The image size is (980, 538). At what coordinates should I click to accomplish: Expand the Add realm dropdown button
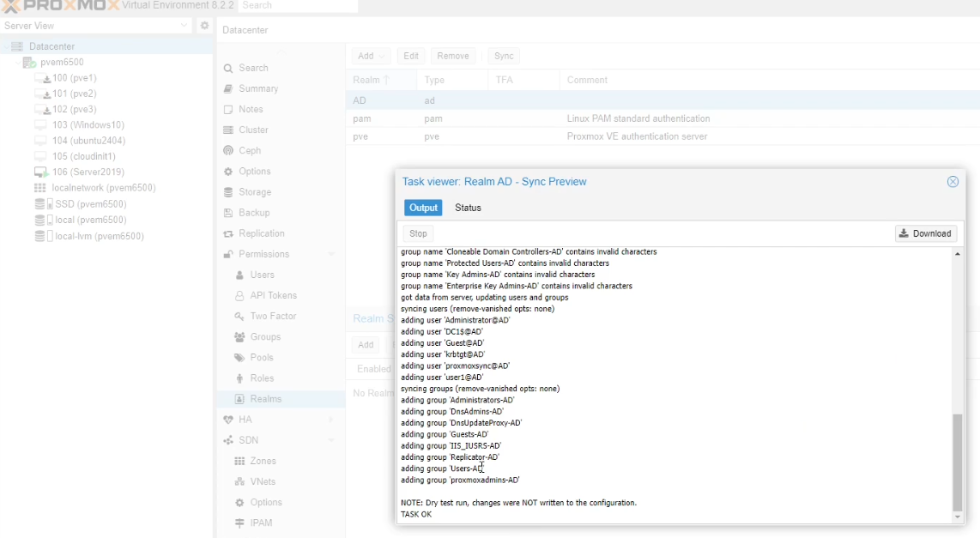(x=371, y=57)
